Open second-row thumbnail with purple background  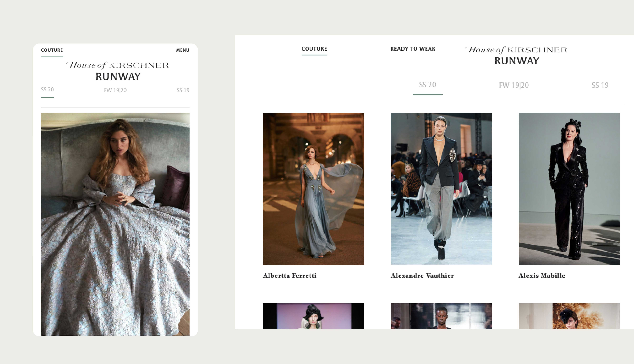tap(313, 316)
